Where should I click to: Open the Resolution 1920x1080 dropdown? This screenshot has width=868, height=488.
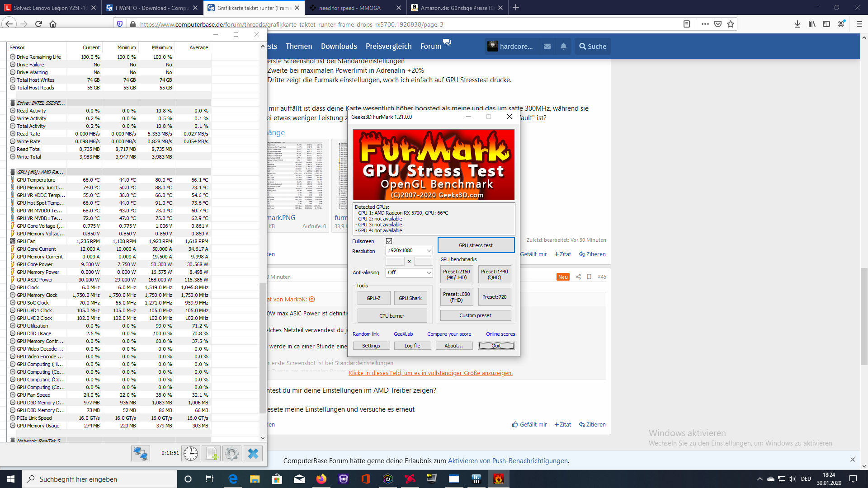[x=409, y=250]
